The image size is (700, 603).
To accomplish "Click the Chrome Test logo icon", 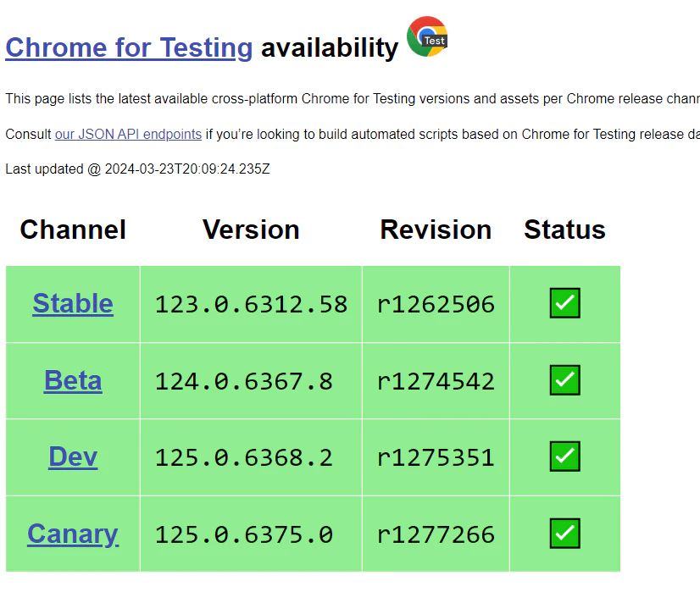I will [x=427, y=36].
